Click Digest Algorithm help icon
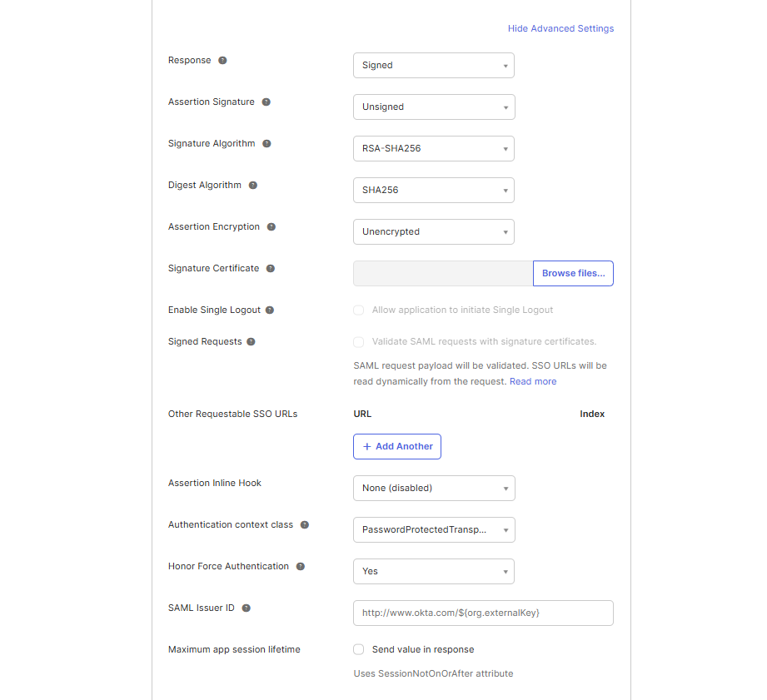The width and height of the screenshot is (767, 700). (253, 186)
